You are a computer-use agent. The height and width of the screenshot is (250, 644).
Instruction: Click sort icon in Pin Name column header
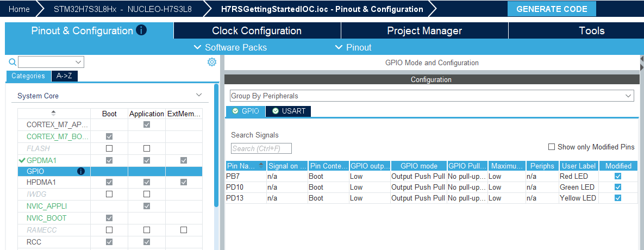(261, 165)
